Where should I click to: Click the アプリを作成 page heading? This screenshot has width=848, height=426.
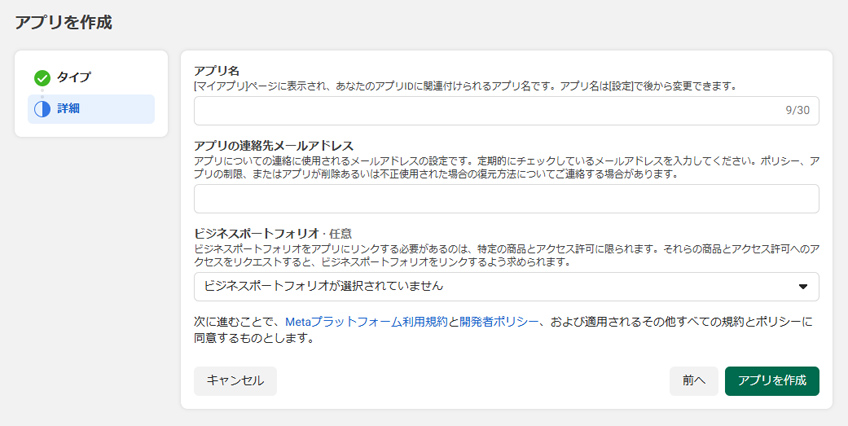tap(63, 21)
